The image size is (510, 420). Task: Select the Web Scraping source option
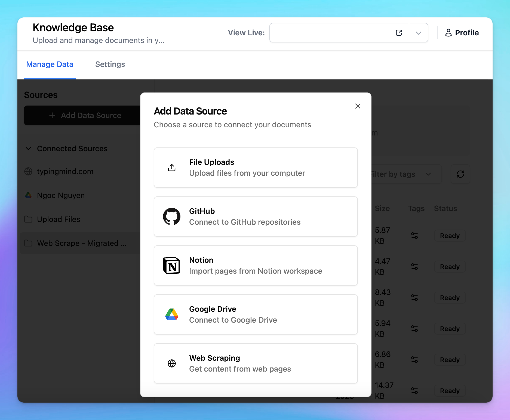point(256,363)
